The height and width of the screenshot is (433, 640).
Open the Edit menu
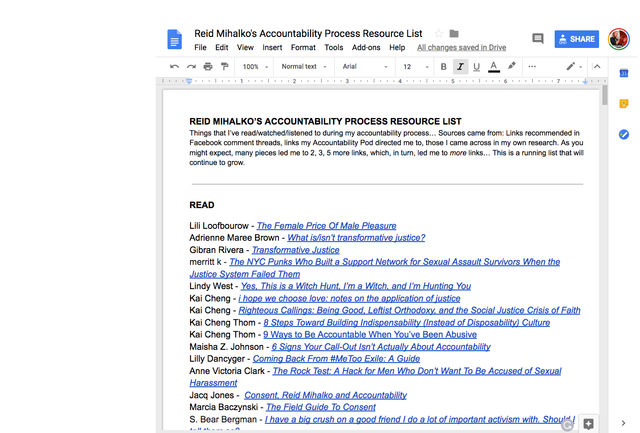[x=222, y=47]
